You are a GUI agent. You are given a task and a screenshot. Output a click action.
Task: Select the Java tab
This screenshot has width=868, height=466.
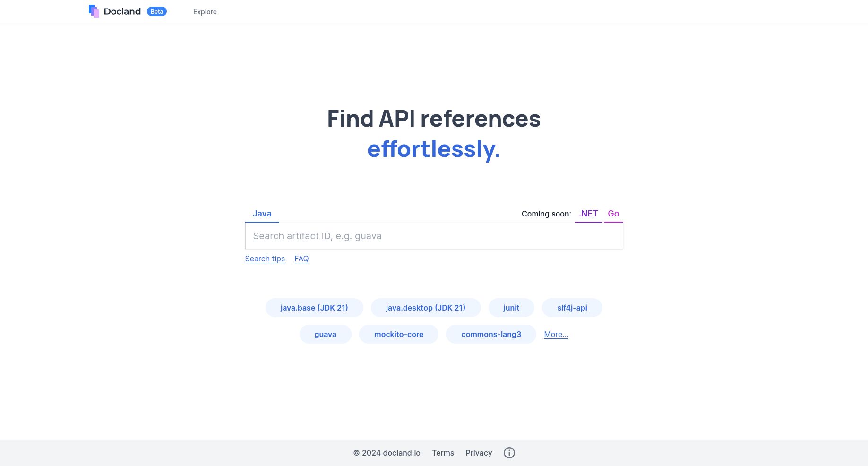pos(262,214)
